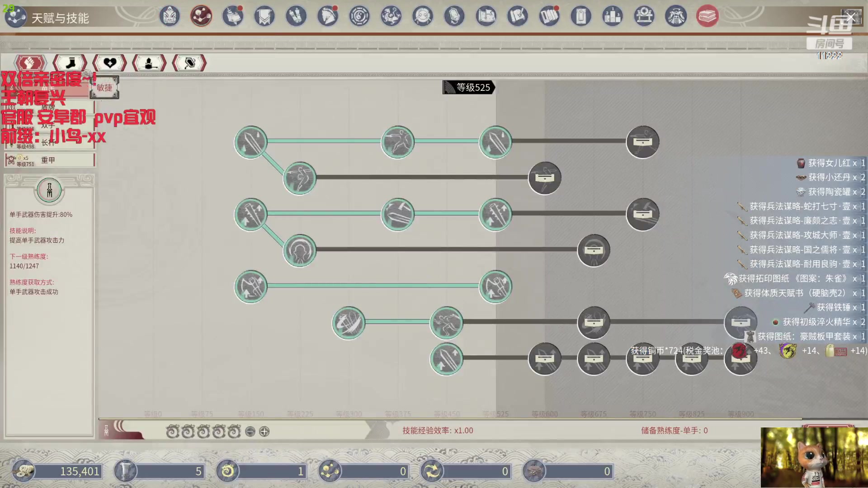
Task: Close the talents and skills window
Action: (851, 18)
